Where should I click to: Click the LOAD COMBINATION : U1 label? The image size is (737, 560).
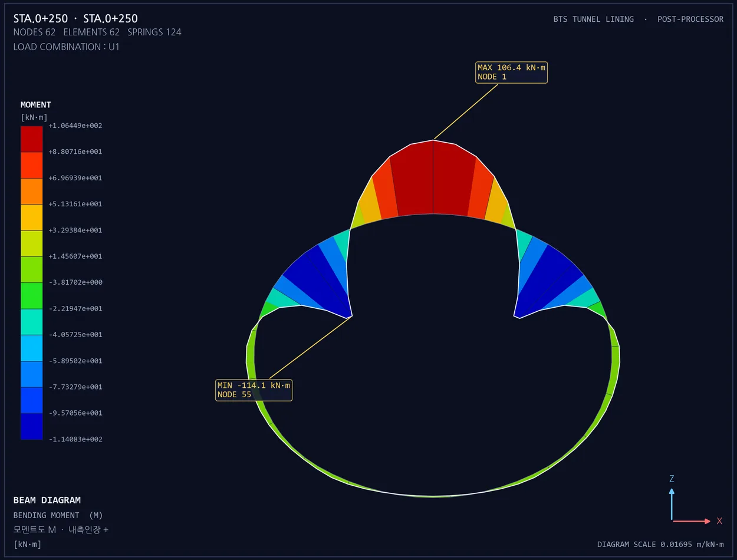point(67,47)
